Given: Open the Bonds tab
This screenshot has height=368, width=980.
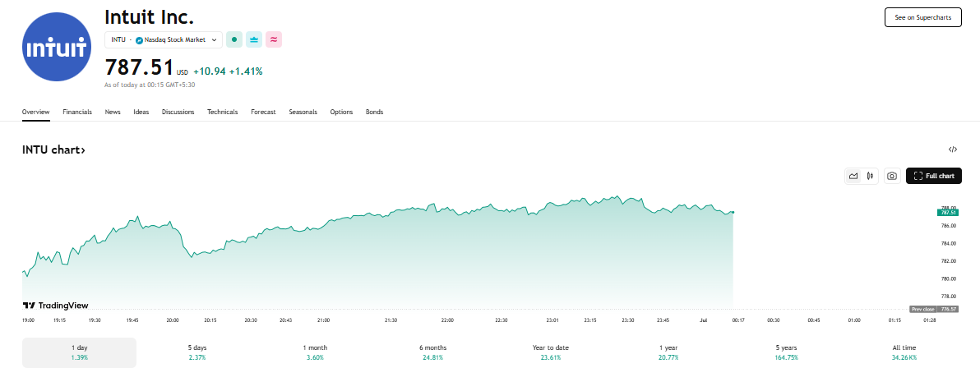Looking at the screenshot, I should (374, 112).
